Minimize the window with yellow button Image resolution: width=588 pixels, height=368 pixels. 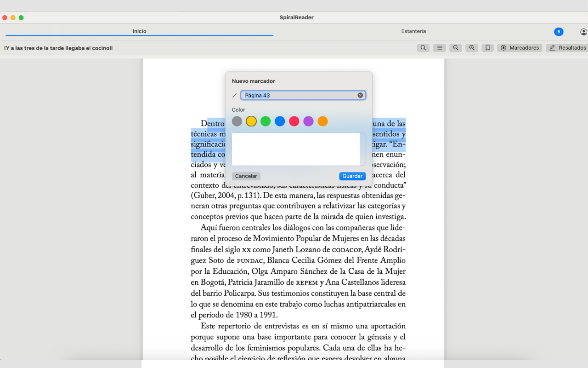tap(13, 17)
